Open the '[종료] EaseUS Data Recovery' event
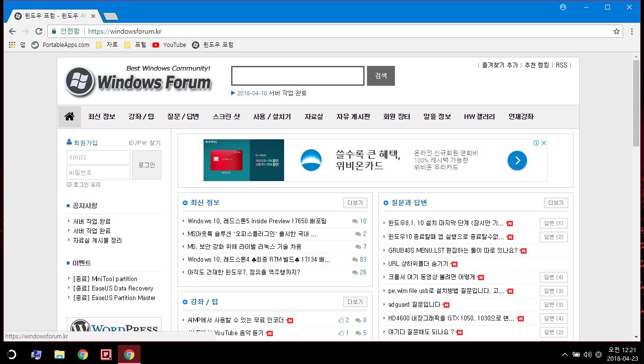Image resolution: width=644 pixels, height=364 pixels. [113, 288]
